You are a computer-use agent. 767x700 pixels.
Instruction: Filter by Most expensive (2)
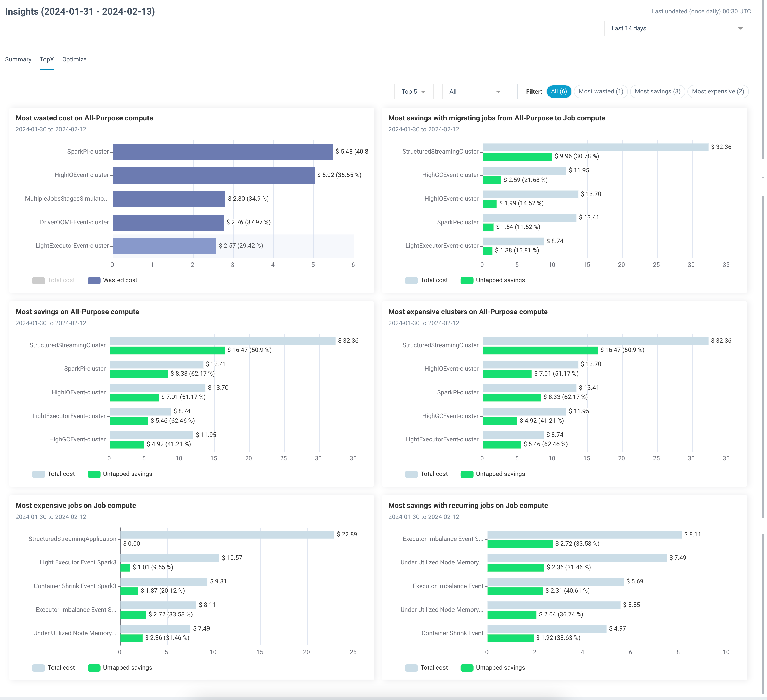[718, 91]
